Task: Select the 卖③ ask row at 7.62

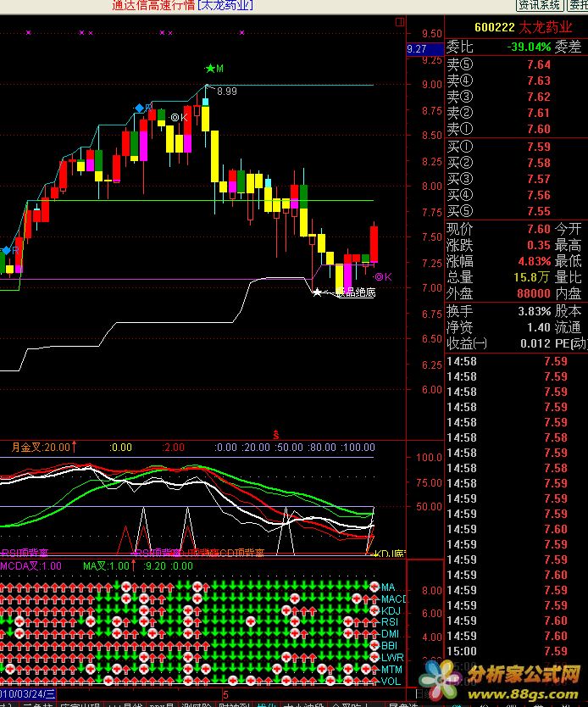Action: (516, 97)
